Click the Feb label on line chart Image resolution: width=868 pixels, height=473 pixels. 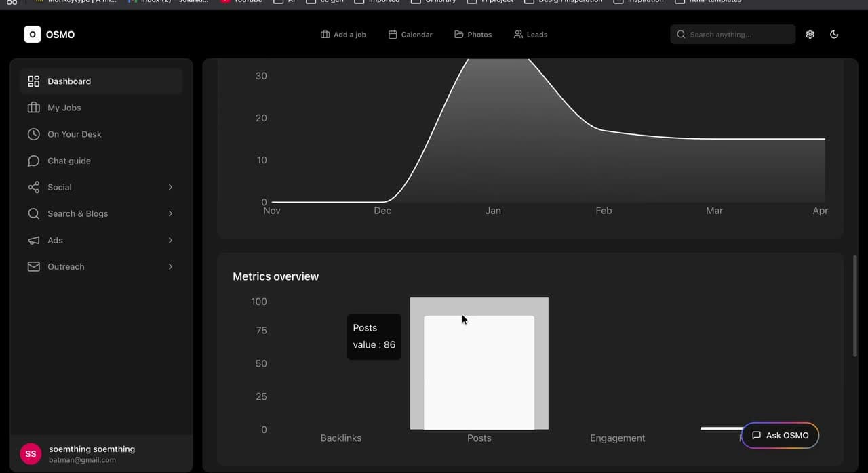(604, 211)
